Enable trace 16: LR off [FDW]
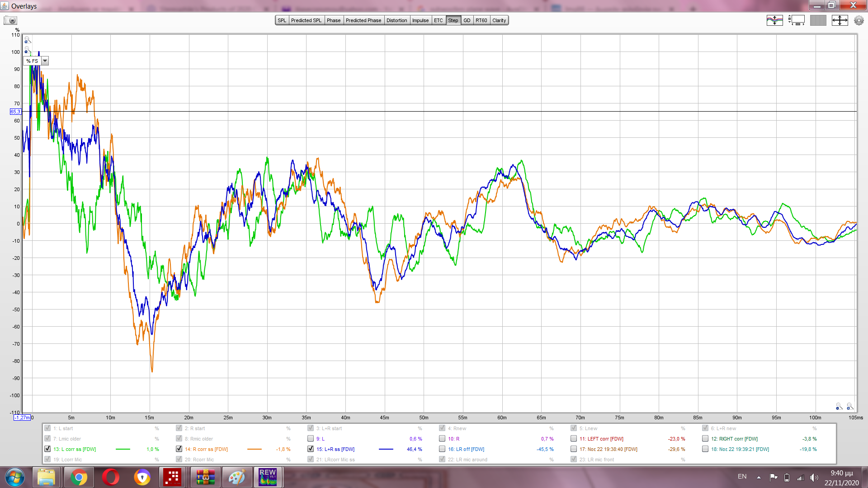Screen dimensions: 868x488 click(442, 449)
